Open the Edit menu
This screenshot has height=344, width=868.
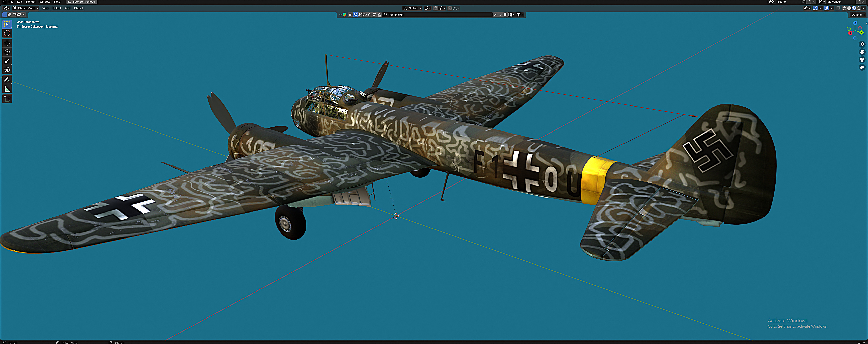19,2
